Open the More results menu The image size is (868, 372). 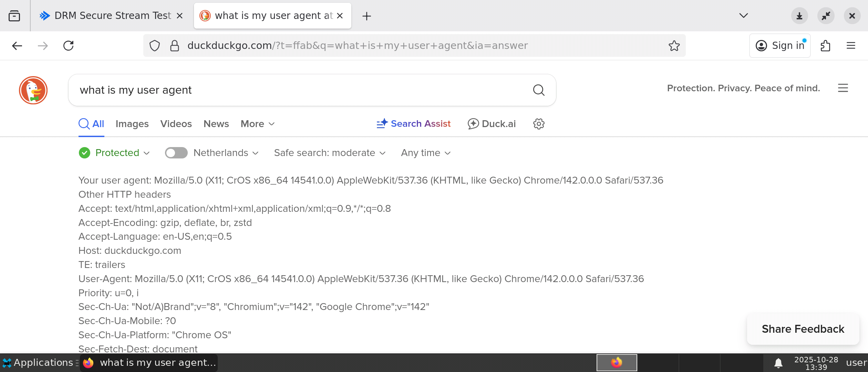pos(257,124)
